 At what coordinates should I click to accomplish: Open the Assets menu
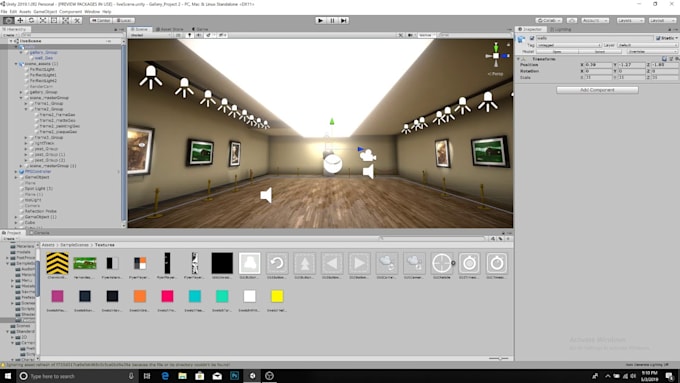(25, 11)
